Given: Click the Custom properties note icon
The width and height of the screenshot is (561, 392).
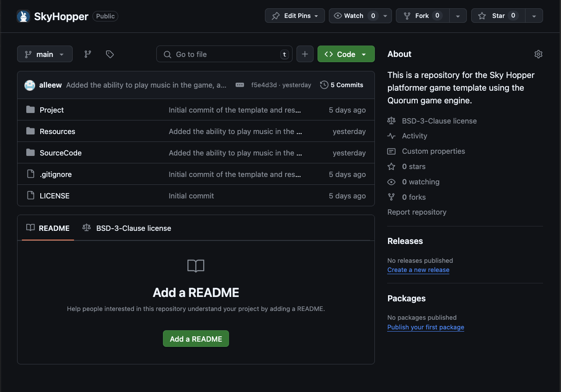Looking at the screenshot, I should [x=392, y=151].
